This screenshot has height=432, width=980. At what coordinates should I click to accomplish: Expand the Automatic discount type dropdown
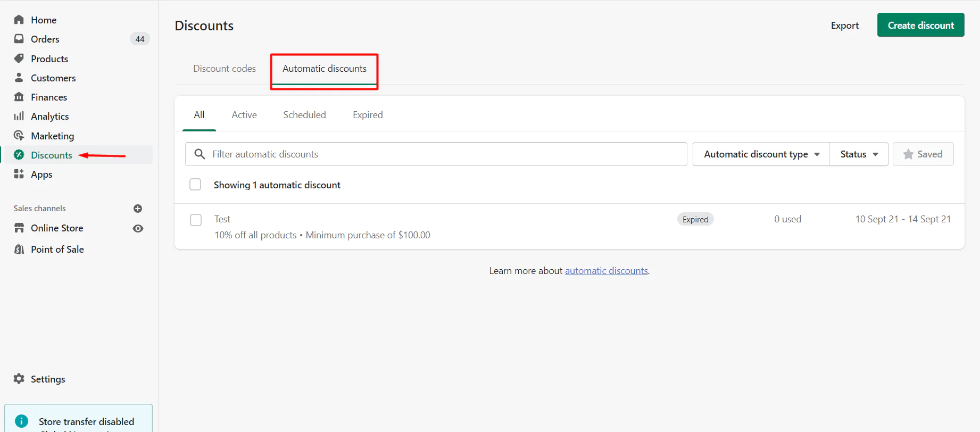point(761,154)
